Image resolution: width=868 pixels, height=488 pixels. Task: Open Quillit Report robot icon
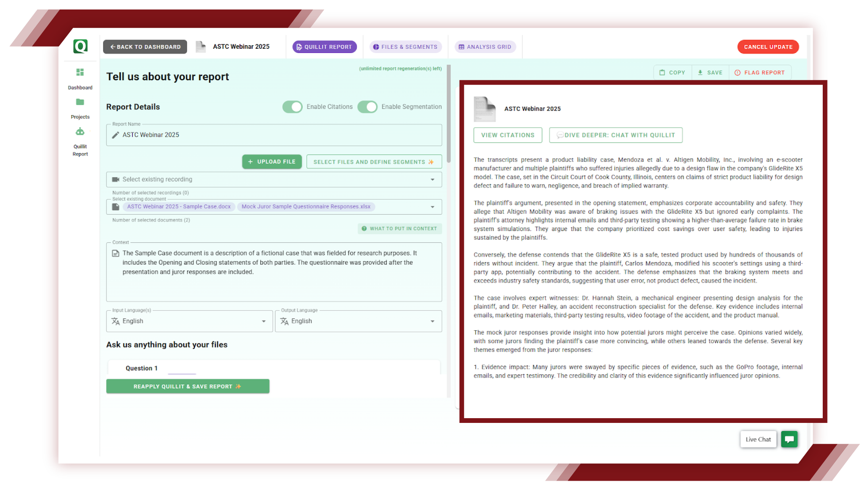(x=80, y=131)
